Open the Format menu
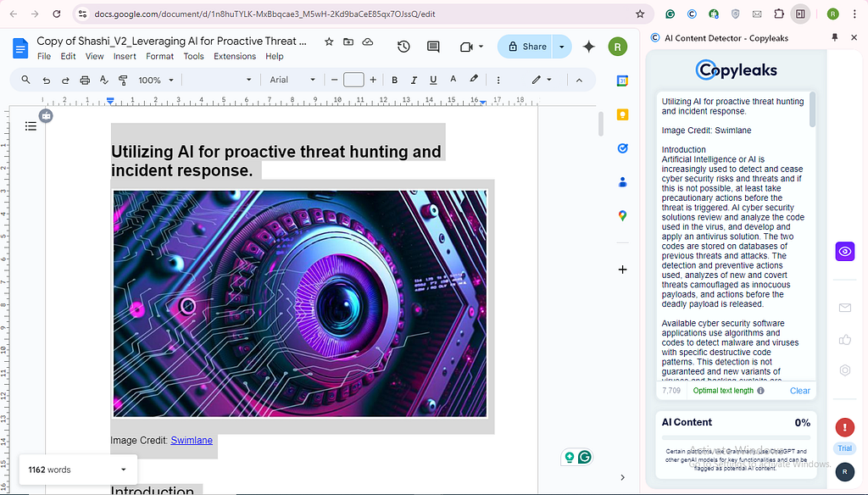 tap(160, 57)
